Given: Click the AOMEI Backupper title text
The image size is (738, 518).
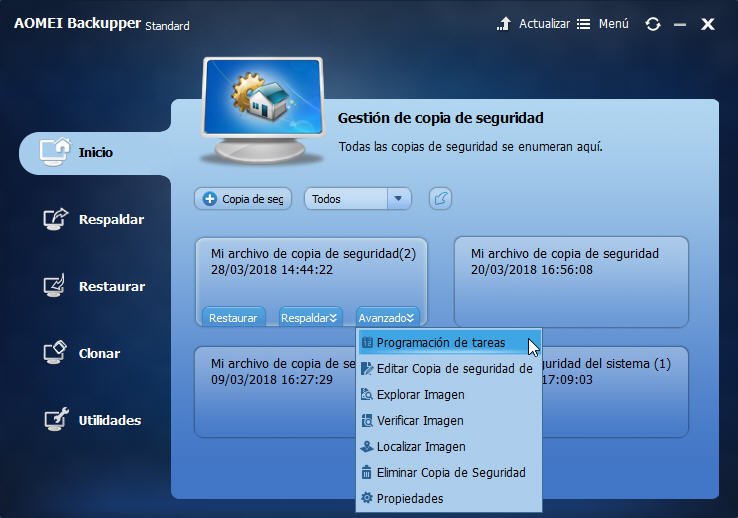Looking at the screenshot, I should coord(78,23).
